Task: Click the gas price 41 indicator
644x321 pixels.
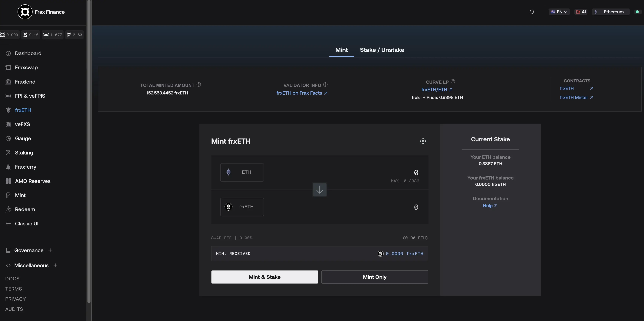Action: click(581, 12)
